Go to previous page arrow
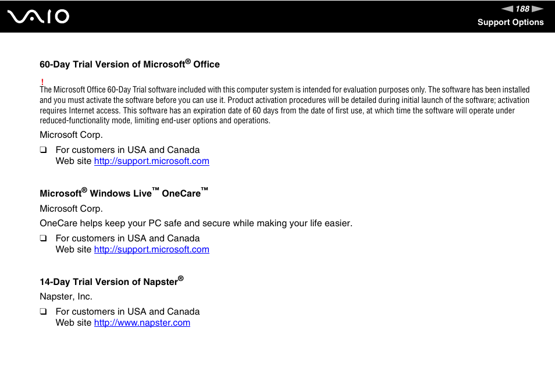The image size is (555, 392). click(x=507, y=9)
